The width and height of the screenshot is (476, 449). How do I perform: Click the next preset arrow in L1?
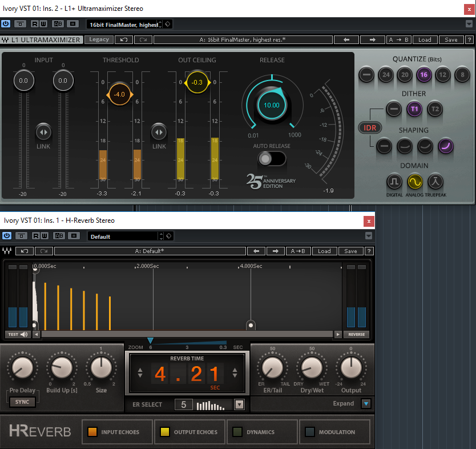[373, 40]
